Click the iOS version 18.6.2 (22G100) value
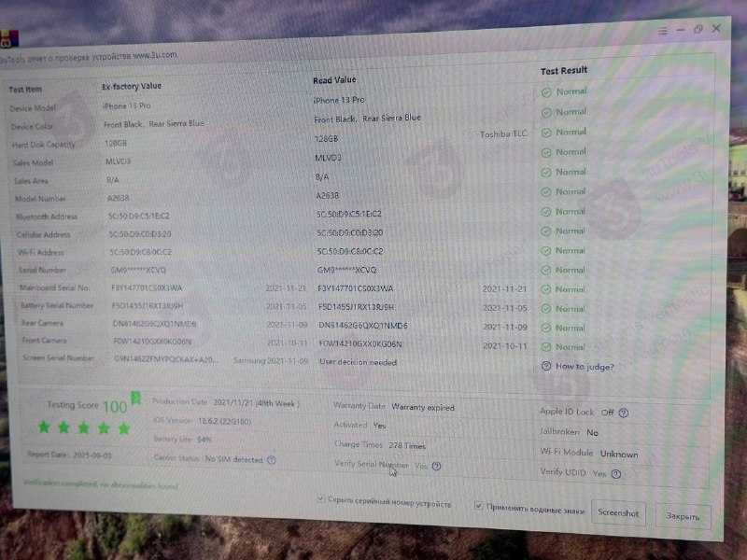747x560 pixels. (x=224, y=422)
